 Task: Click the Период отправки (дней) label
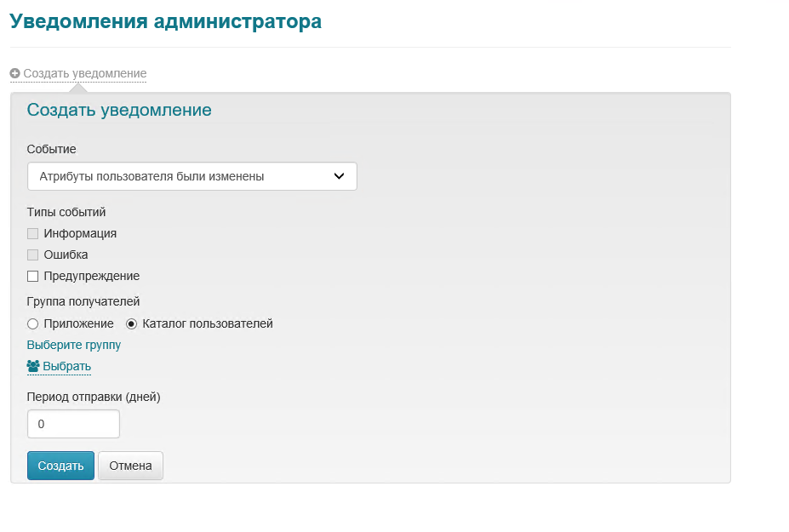click(x=94, y=396)
